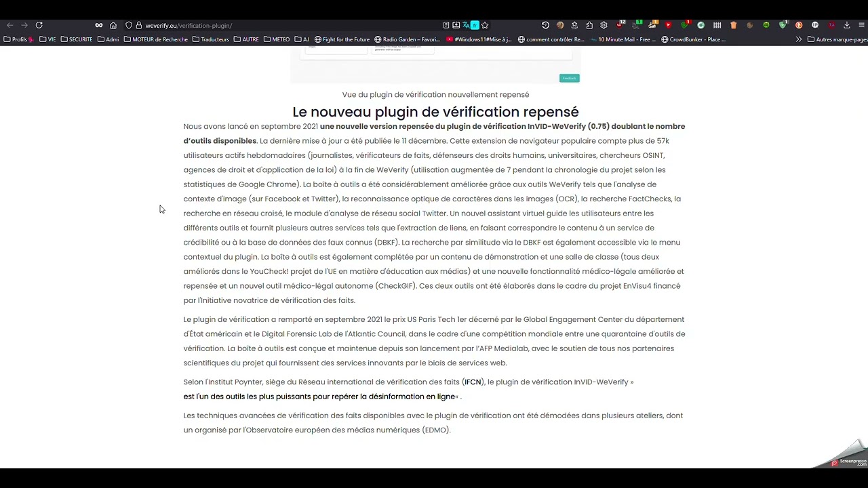Open 'comment contrôler Re...' bookmark

click(551, 39)
